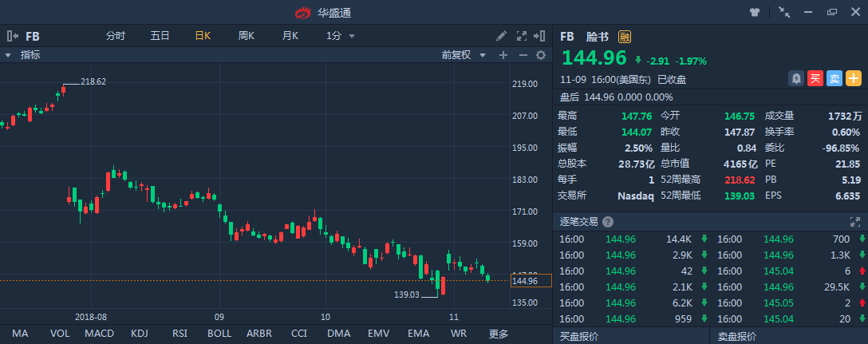Switch to the 周K weekly chart tab
The height and width of the screenshot is (344, 868).
click(246, 36)
